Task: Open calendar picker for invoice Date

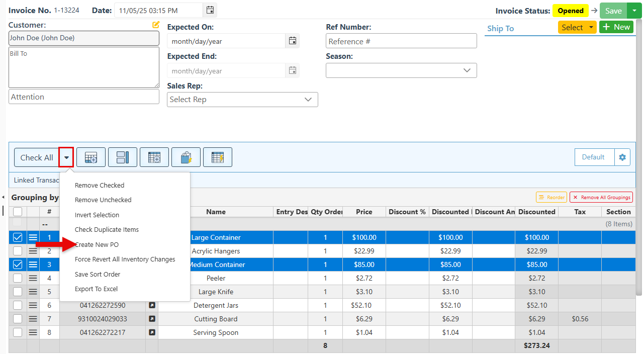Action: point(210,10)
